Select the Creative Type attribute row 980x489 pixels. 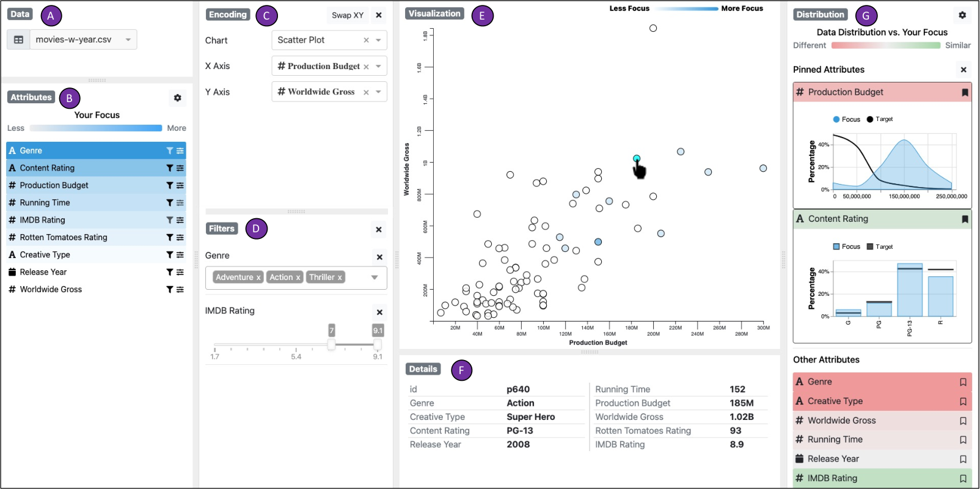tap(96, 255)
